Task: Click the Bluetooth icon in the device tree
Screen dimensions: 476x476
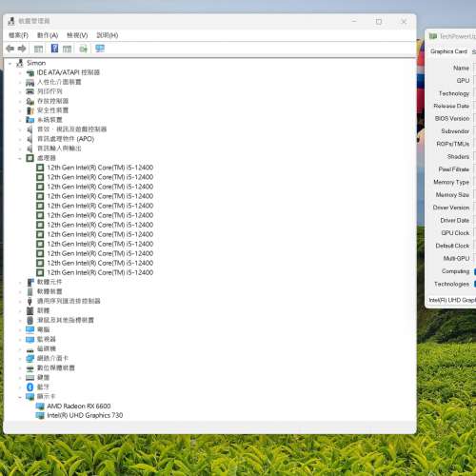Action: pyautogui.click(x=30, y=387)
